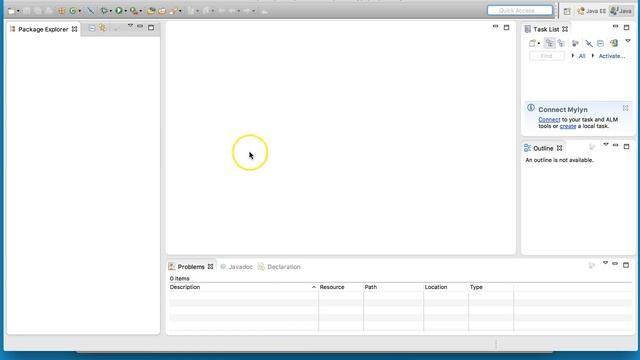The image size is (640, 360).
Task: Maximize the editor area
Action: [507, 28]
